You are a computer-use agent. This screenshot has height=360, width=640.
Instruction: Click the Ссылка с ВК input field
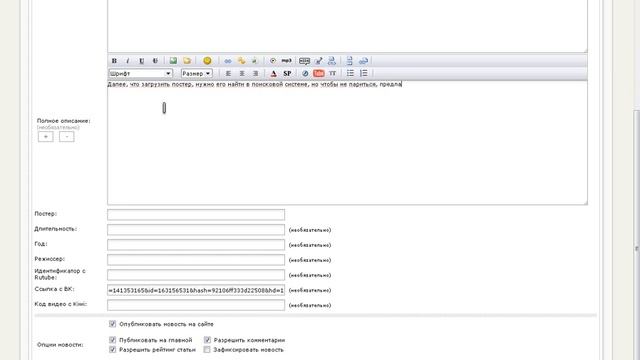(196, 290)
